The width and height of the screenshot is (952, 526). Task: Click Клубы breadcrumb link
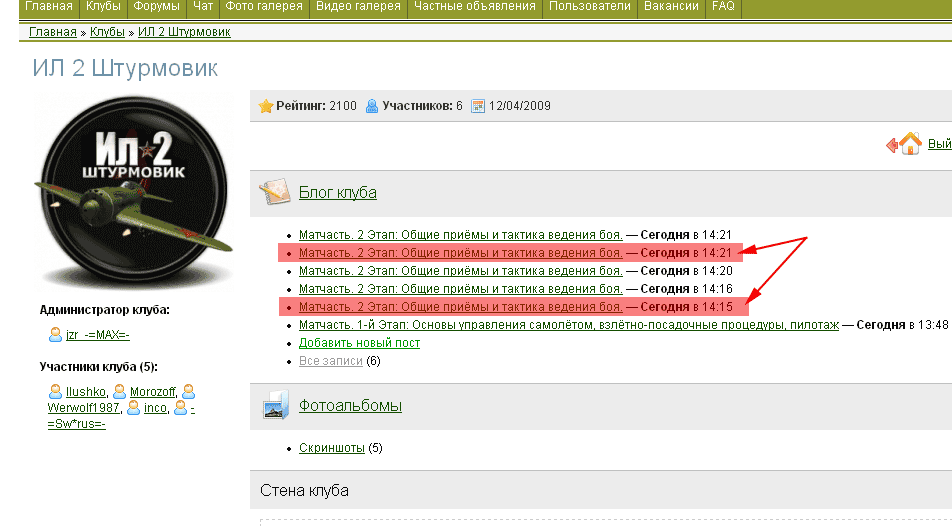coord(107,32)
